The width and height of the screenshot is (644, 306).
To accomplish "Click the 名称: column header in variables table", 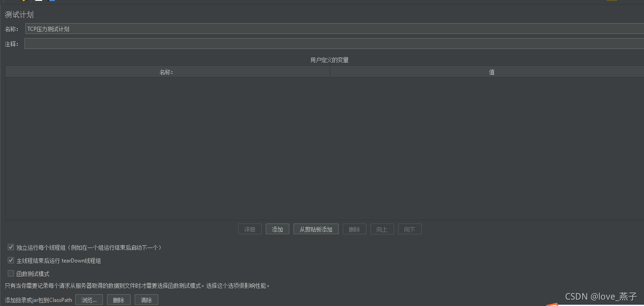I will click(x=167, y=72).
